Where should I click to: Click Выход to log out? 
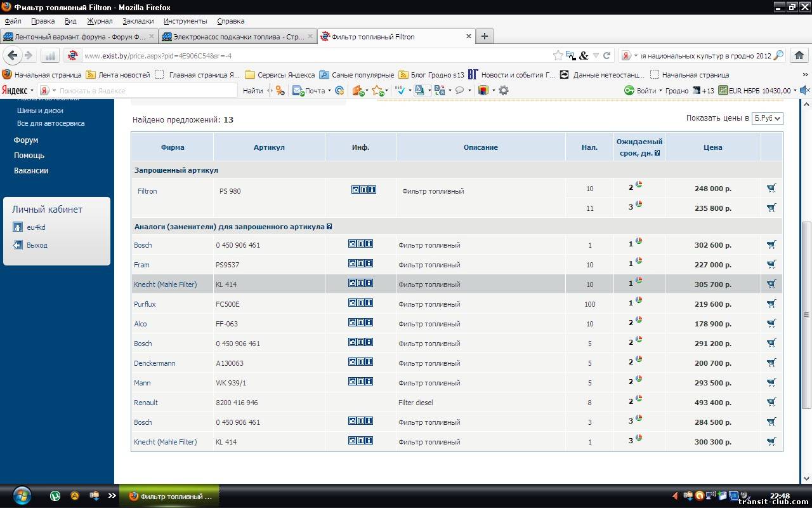pyautogui.click(x=37, y=245)
